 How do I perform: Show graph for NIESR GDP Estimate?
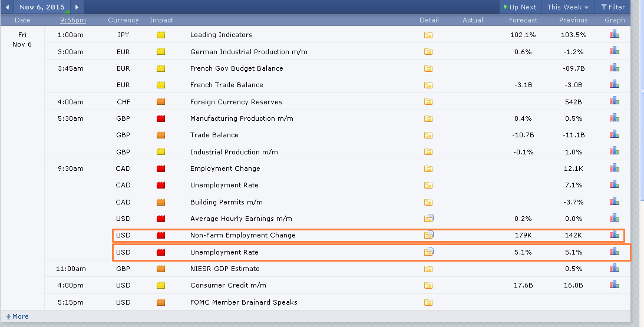[x=615, y=269]
